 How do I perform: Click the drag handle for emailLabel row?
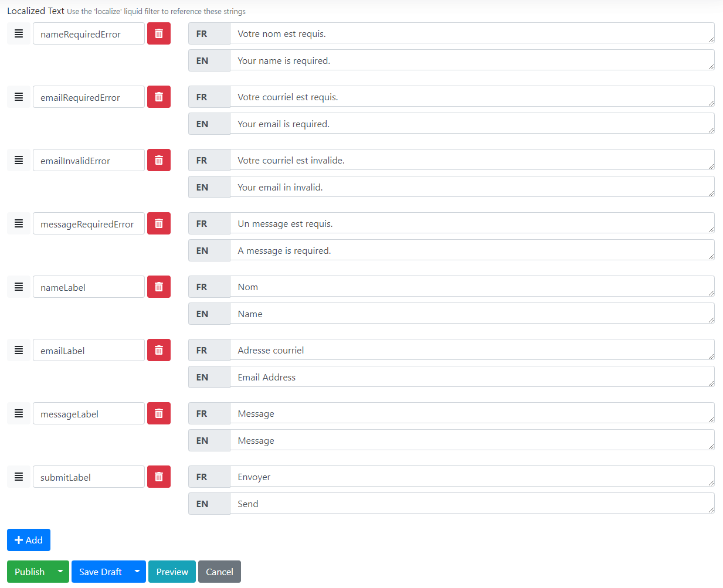[19, 350]
